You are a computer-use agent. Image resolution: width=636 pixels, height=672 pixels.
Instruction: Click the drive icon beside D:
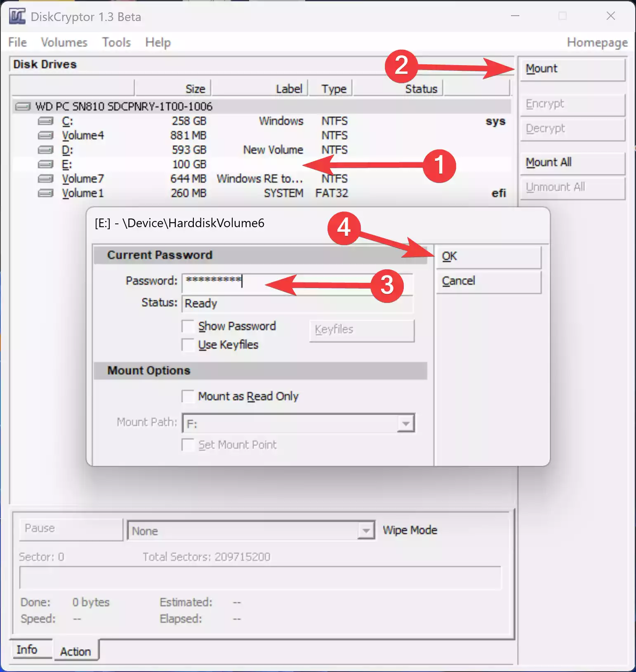tap(45, 150)
